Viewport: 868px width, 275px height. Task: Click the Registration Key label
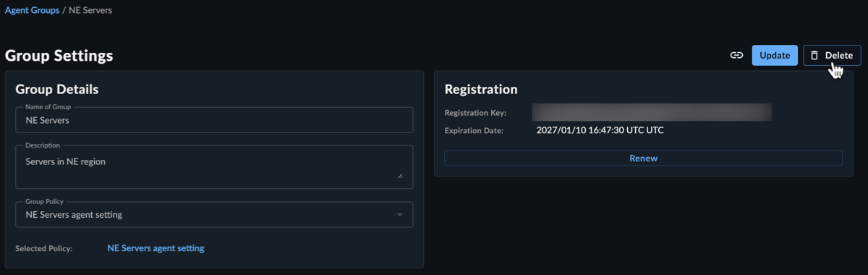[475, 113]
